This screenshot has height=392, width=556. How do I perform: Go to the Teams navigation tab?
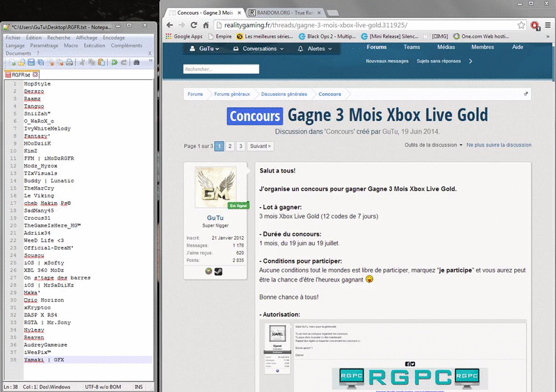pos(411,47)
